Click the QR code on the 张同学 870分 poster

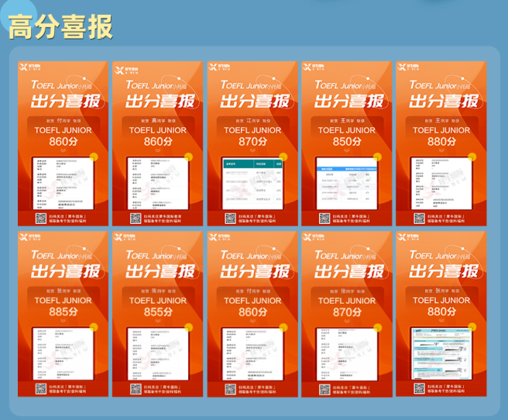[324, 389]
